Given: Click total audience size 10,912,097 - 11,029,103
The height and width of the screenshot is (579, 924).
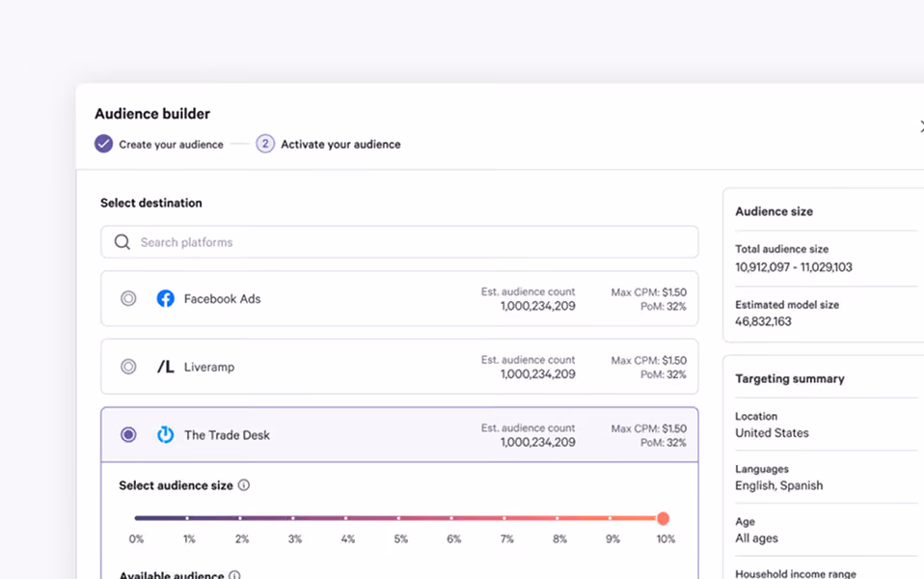Looking at the screenshot, I should click(793, 267).
